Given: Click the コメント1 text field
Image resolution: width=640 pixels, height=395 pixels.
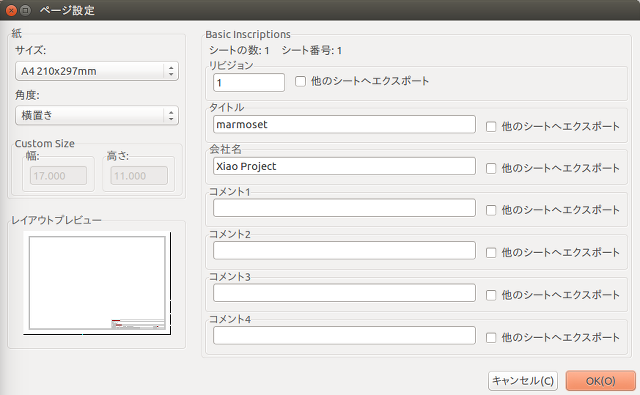Looking at the screenshot, I should [x=344, y=208].
